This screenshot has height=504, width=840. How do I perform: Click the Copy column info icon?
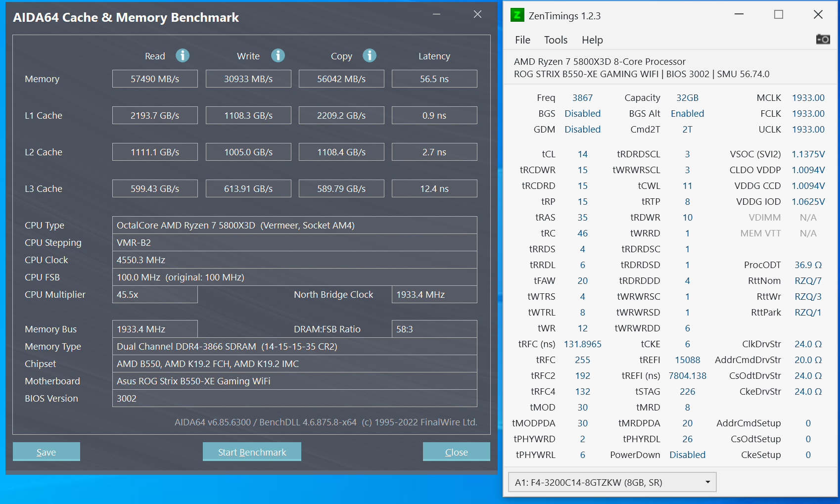click(370, 55)
